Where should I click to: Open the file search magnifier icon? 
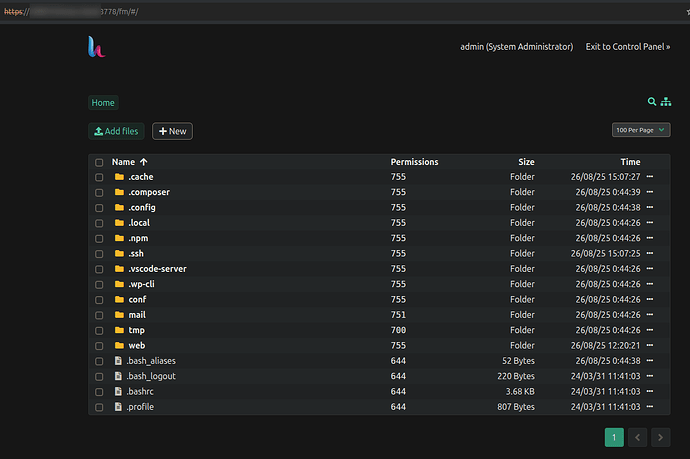(652, 102)
